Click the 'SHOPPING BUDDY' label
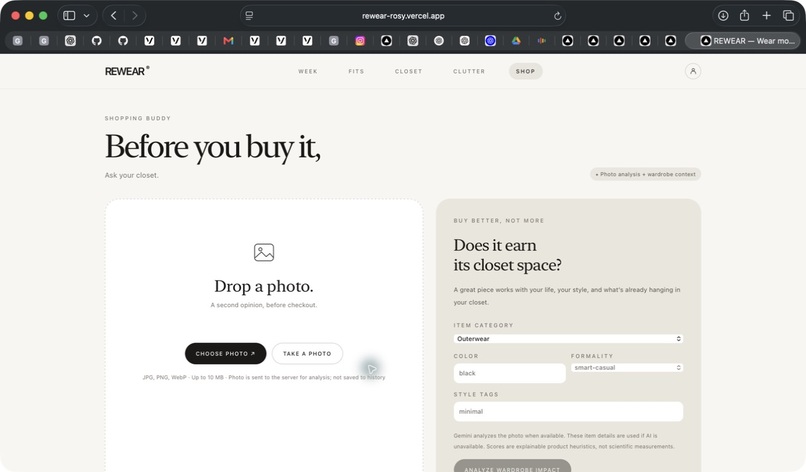This screenshot has width=806, height=472. pyautogui.click(x=138, y=118)
